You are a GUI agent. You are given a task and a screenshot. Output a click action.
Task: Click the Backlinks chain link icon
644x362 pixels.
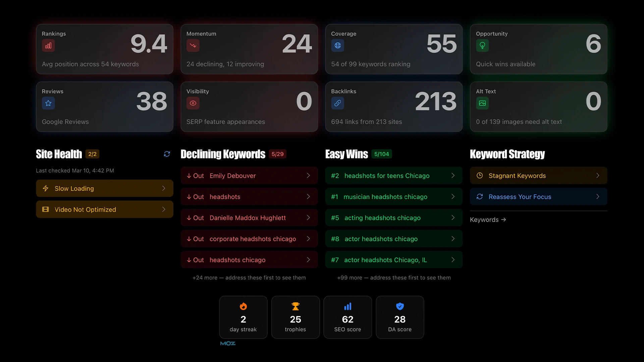pyautogui.click(x=338, y=103)
